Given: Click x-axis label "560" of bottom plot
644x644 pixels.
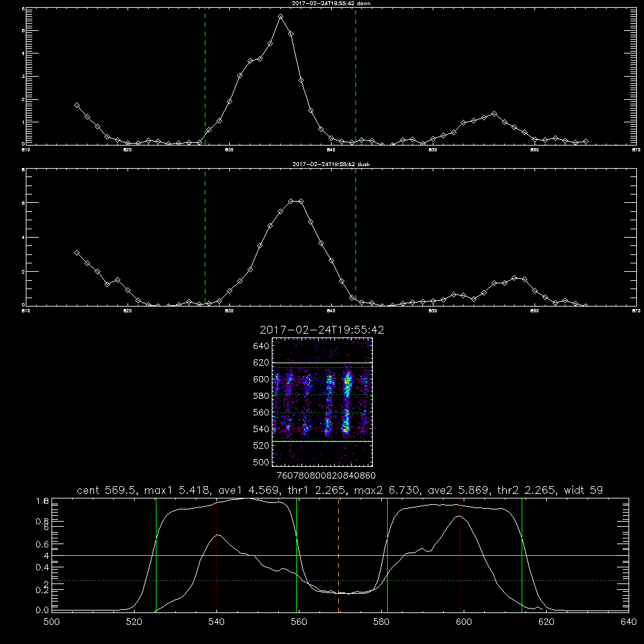Looking at the screenshot, I should [x=299, y=622].
